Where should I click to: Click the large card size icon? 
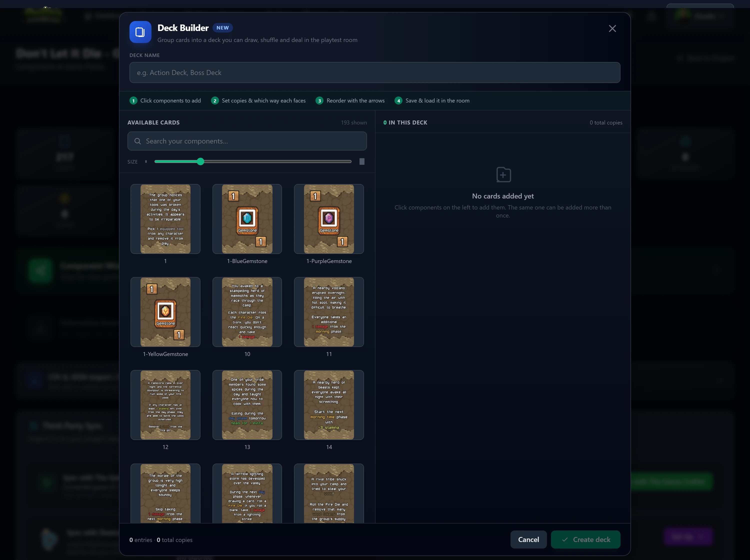coord(362,161)
